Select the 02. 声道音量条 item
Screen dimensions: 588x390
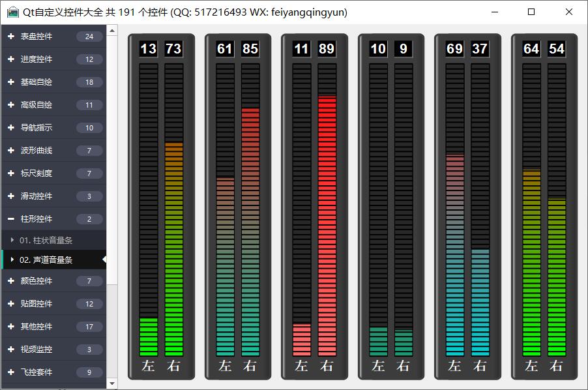pos(46,260)
